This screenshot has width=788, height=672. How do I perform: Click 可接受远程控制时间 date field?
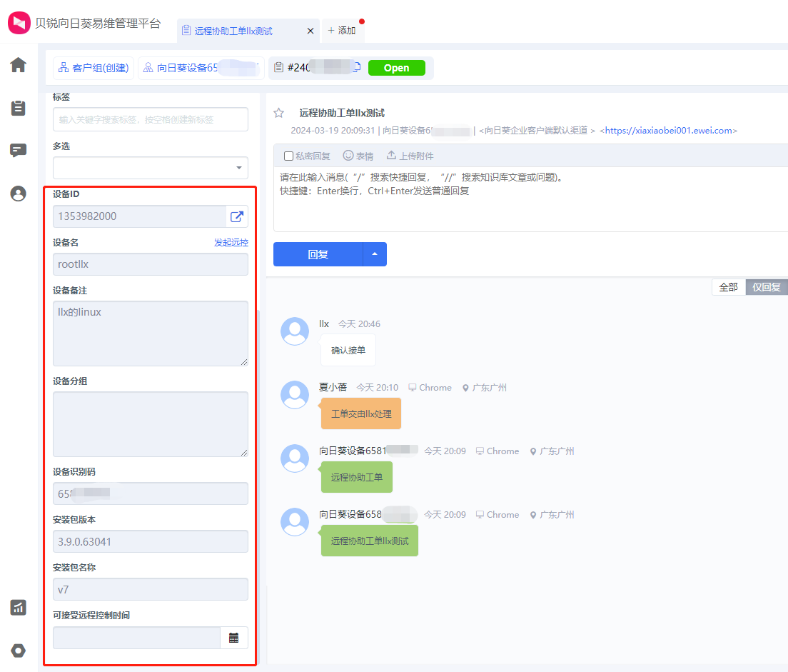click(x=137, y=638)
